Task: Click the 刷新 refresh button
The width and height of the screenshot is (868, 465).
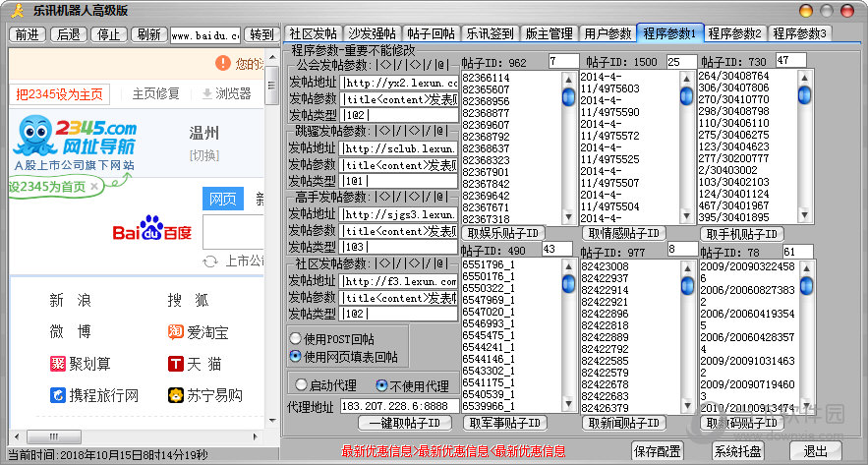Action: pyautogui.click(x=149, y=34)
